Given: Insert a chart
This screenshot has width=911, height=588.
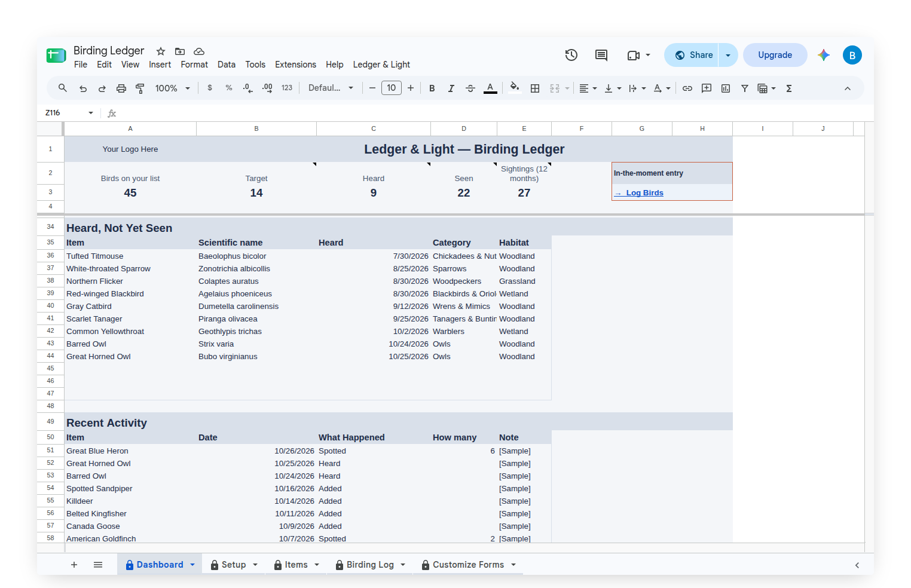Looking at the screenshot, I should [726, 88].
